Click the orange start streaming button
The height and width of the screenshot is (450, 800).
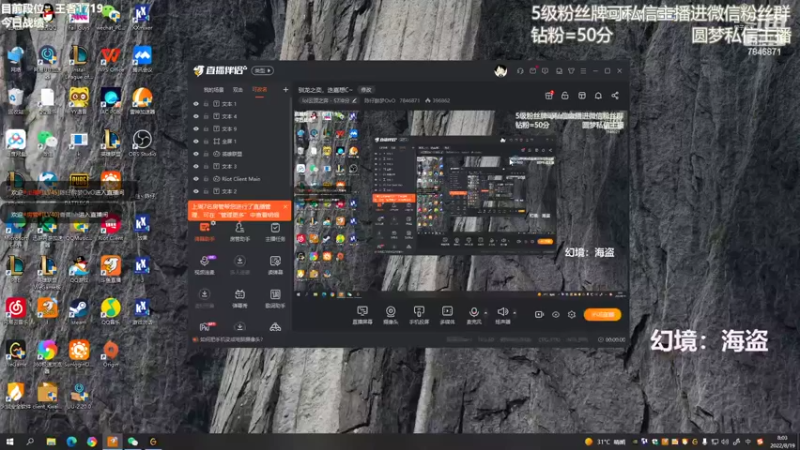(603, 314)
